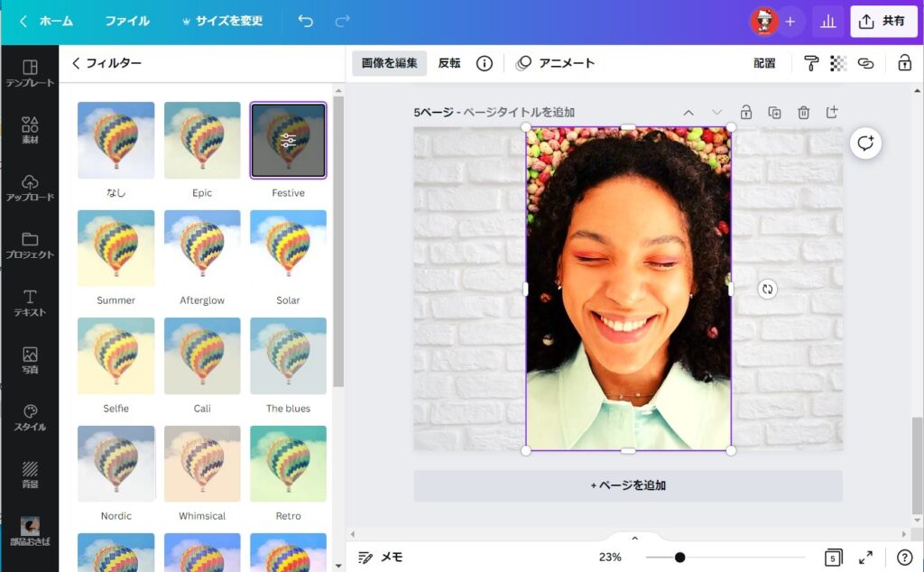Click the 23% zoom level value

coord(610,558)
